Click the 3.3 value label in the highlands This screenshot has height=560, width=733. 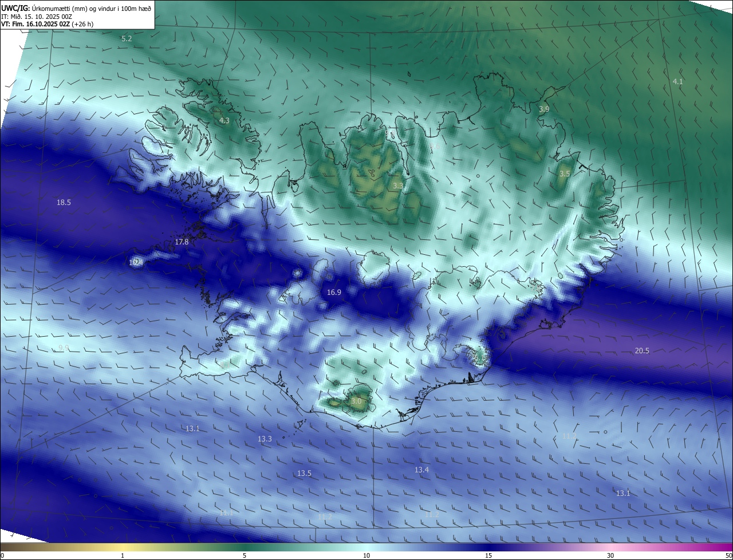coord(398,186)
